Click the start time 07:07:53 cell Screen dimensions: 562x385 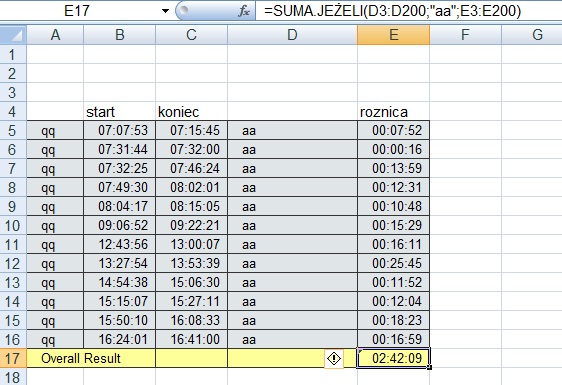point(120,130)
